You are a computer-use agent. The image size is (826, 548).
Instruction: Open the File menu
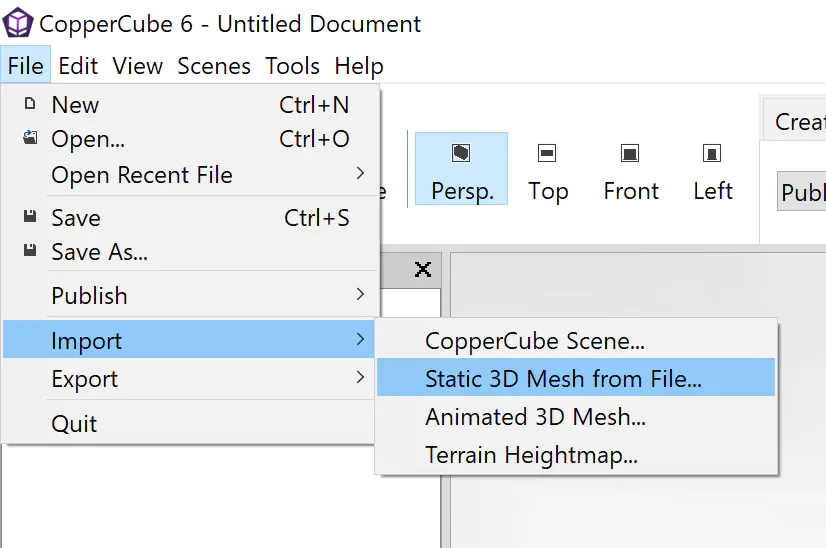point(25,66)
